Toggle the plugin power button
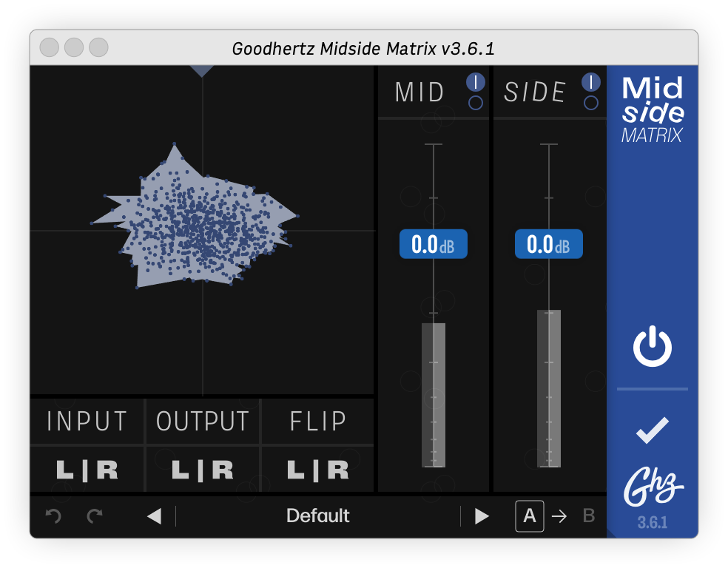The height and width of the screenshot is (568, 728). click(x=653, y=346)
